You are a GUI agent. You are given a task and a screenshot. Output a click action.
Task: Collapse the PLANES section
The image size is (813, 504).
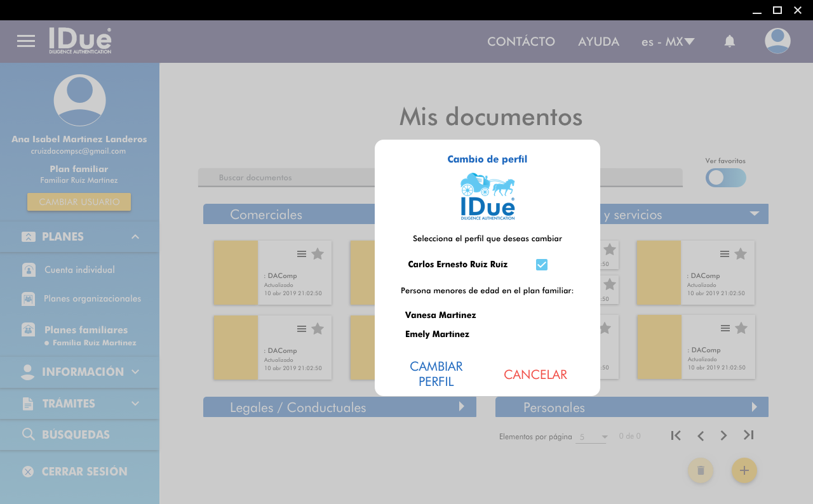(x=135, y=237)
